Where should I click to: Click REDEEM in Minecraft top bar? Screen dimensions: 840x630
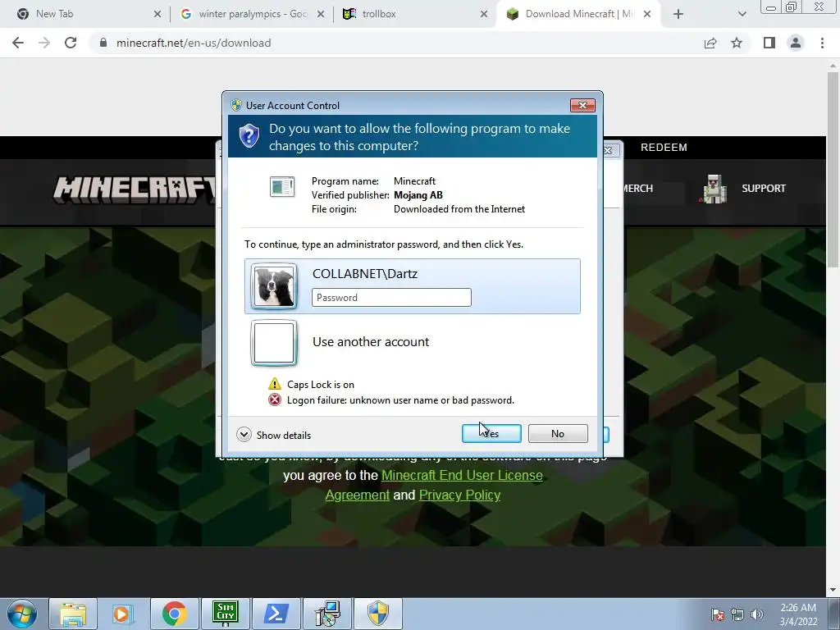[x=664, y=148]
